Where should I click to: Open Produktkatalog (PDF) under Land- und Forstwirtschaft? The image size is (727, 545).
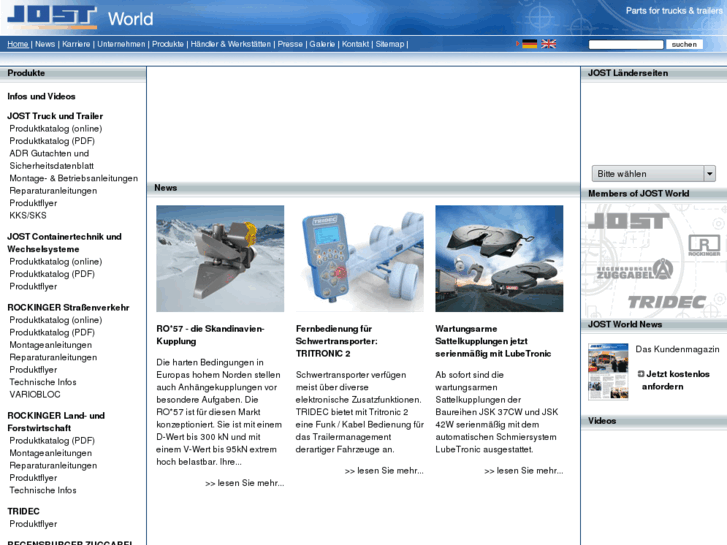tap(52, 441)
